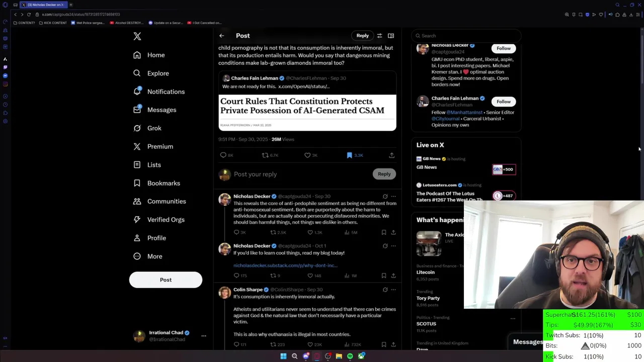Open Notifications
The height and width of the screenshot is (362, 644).
(x=159, y=92)
